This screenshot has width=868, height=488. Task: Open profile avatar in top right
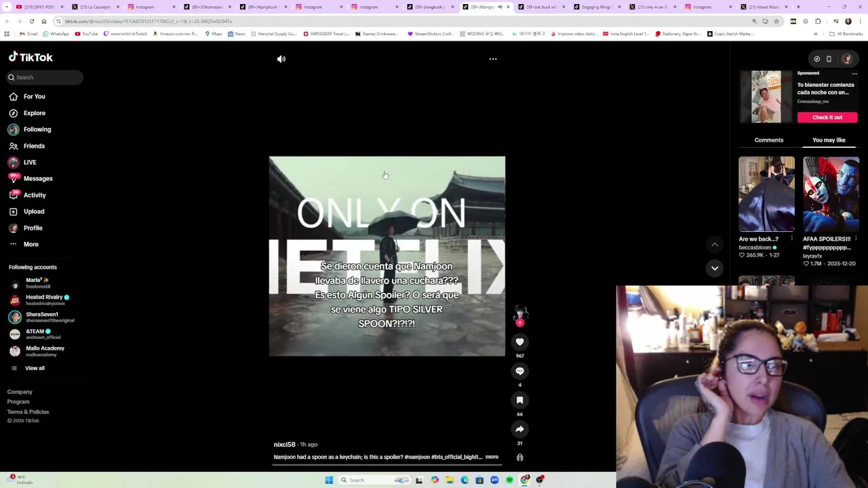[x=847, y=59]
